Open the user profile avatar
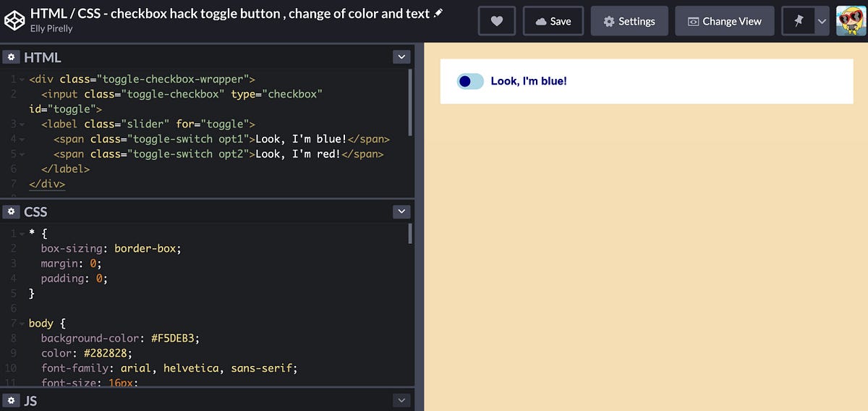The width and height of the screenshot is (868, 411). (851, 21)
